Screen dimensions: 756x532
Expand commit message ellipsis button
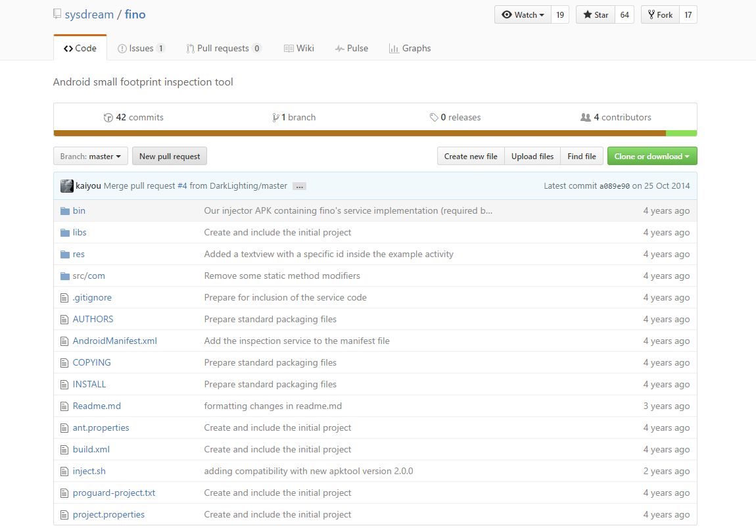click(x=299, y=186)
